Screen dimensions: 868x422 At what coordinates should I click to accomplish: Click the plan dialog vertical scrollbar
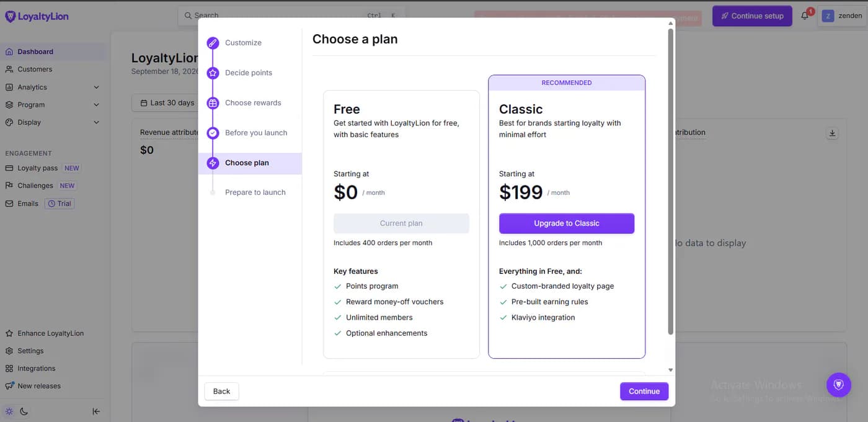[x=670, y=182]
